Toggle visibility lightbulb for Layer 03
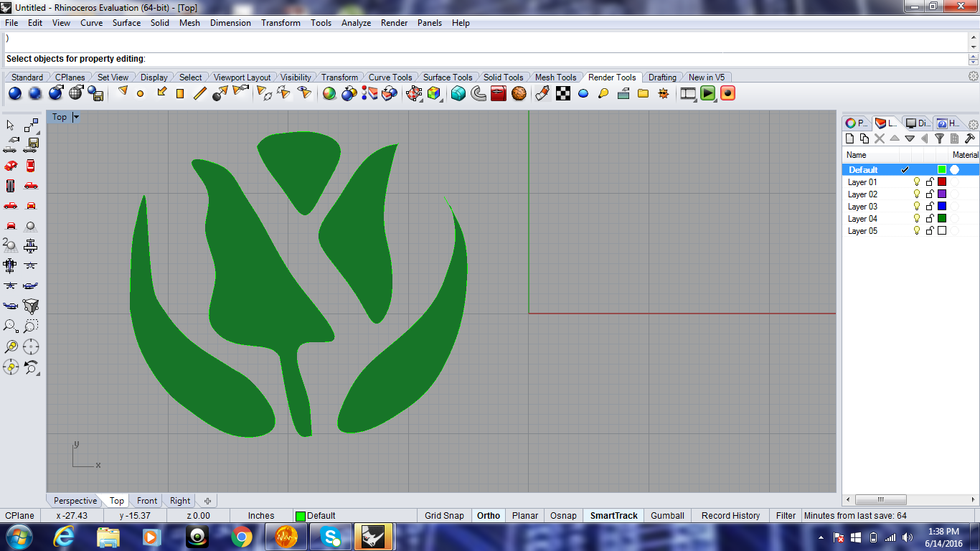Screen dimensions: 980x551 point(916,207)
